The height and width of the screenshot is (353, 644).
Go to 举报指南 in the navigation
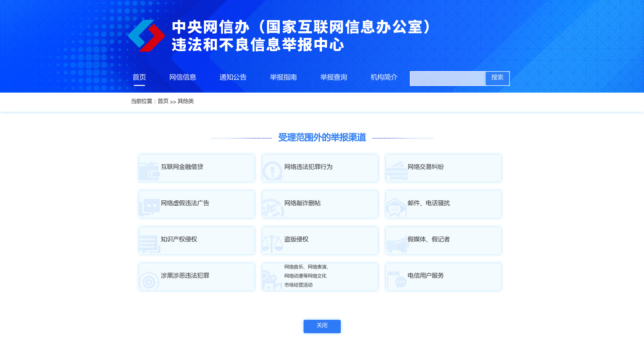click(283, 77)
